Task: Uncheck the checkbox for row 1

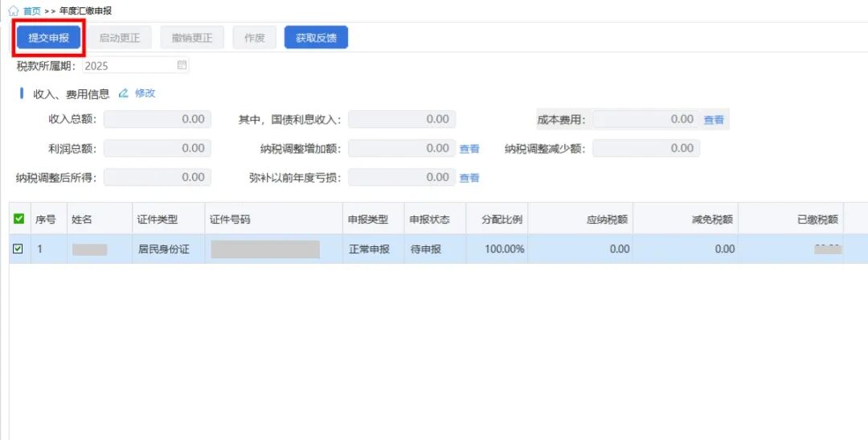Action: (18, 249)
